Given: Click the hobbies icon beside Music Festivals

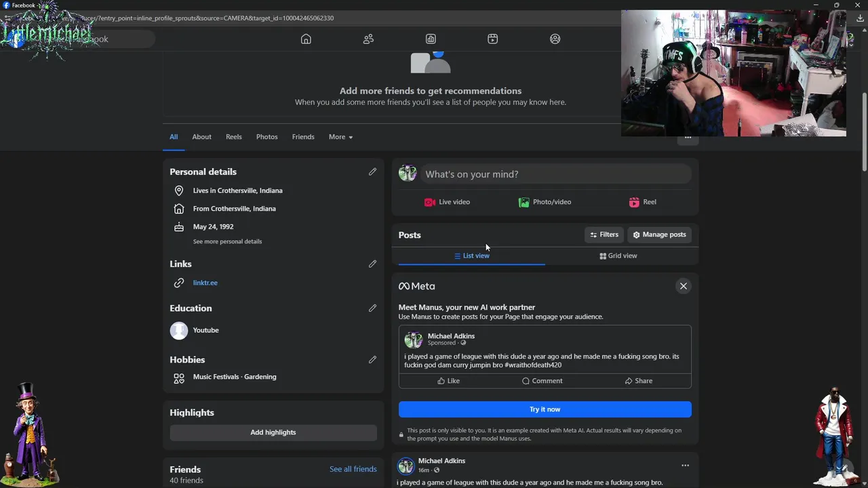Looking at the screenshot, I should [x=179, y=378].
